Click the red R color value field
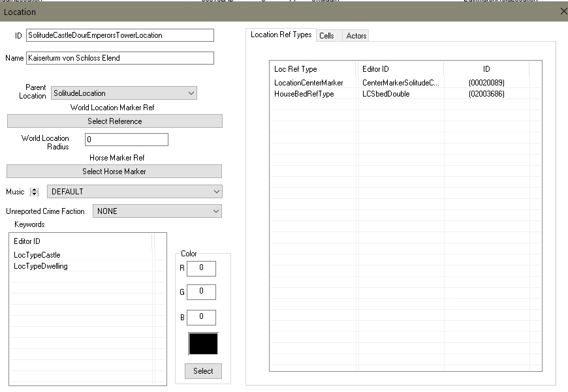Screen dimensions: 568x392 [201, 268]
